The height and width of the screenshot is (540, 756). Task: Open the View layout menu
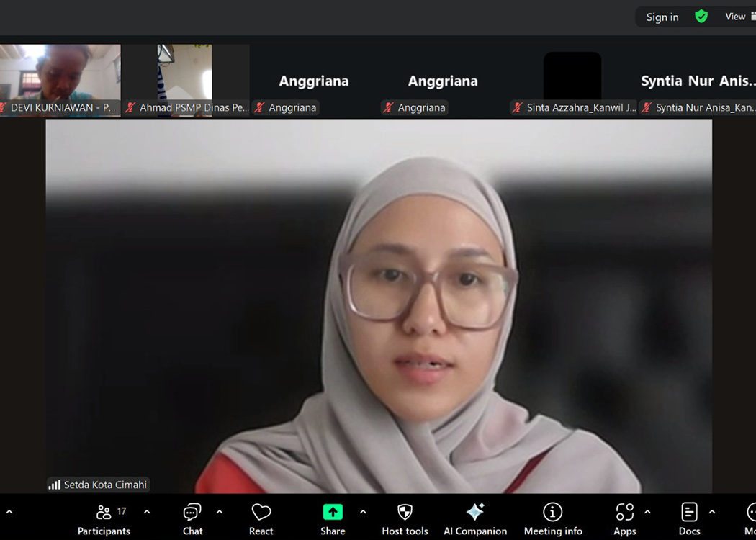click(x=737, y=17)
